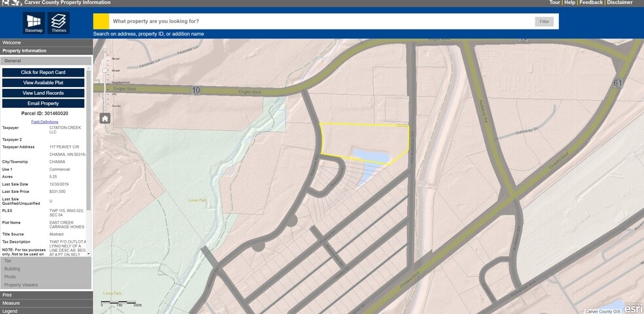Click the Esri logo

coord(633,307)
